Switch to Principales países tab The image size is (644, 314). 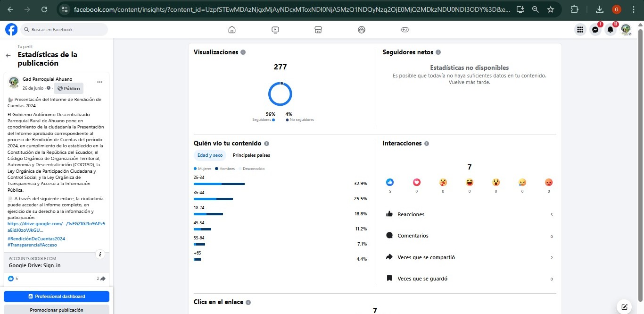click(x=251, y=155)
